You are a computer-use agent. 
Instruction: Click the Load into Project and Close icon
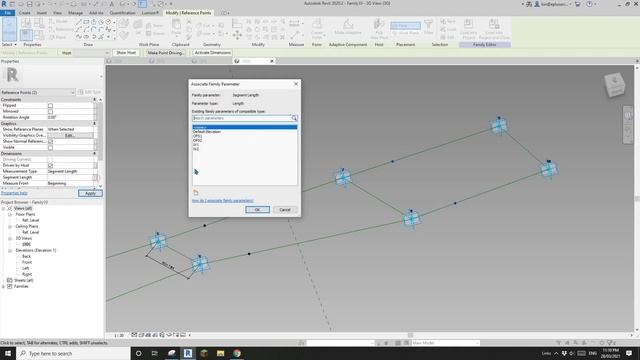click(x=494, y=28)
